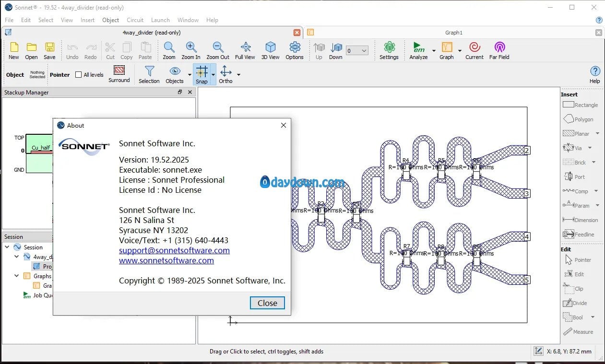
Task: Expand the Planar insert options
Action: tap(598, 134)
